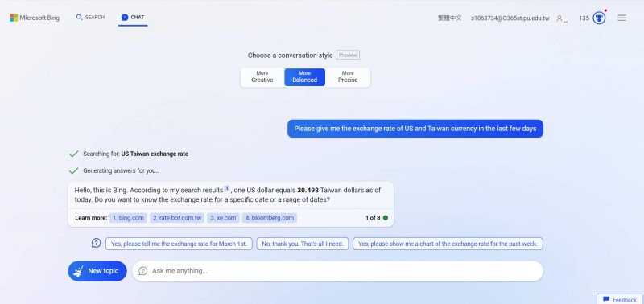Click the Ask me anything input box
Image resolution: width=644 pixels, height=304 pixels.
[x=337, y=271]
